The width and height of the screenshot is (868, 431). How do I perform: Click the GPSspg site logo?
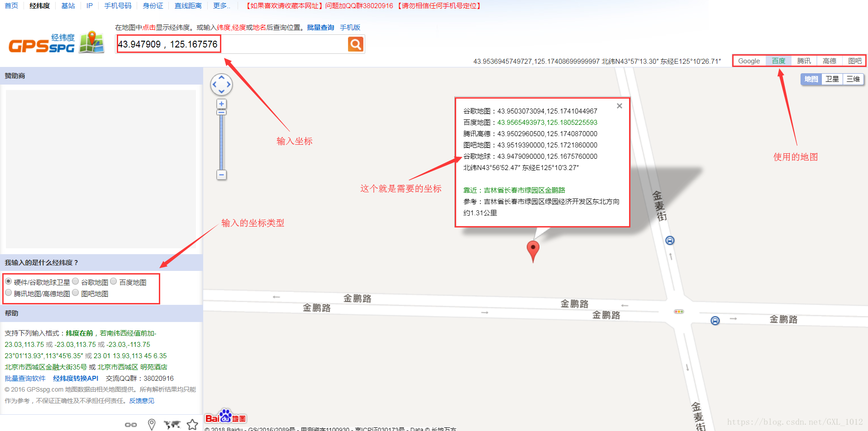(x=57, y=43)
